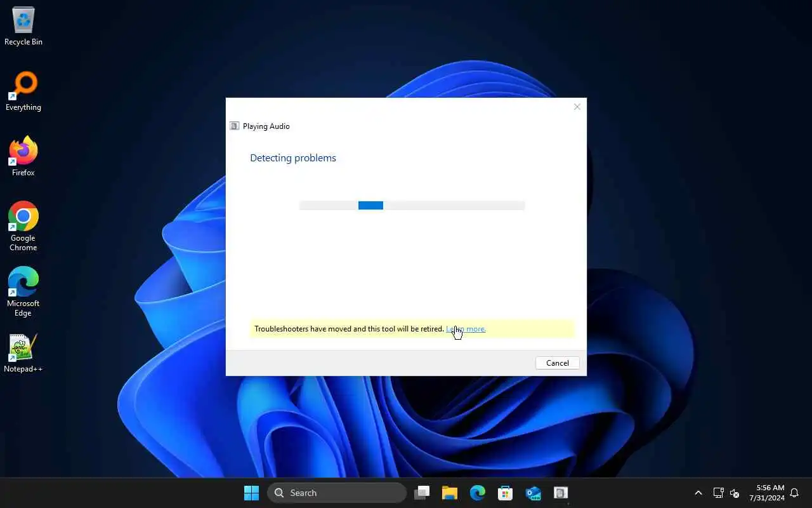This screenshot has width=812, height=508.
Task: Open Task View from the taskbar
Action: [422, 493]
